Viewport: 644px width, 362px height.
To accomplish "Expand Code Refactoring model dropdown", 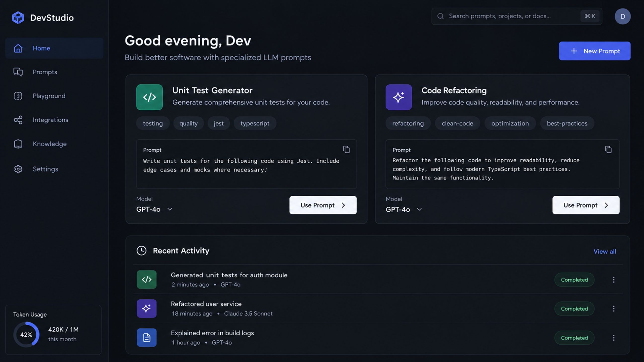I will 404,209.
